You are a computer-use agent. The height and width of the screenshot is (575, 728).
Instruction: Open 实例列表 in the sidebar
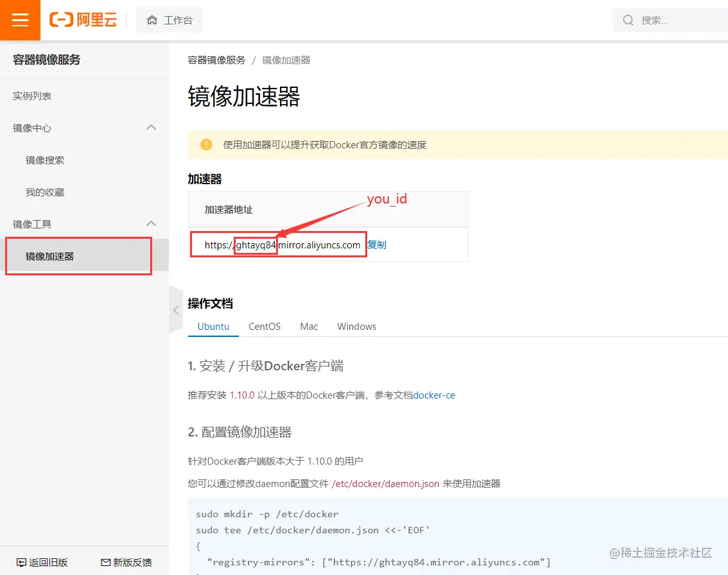pyautogui.click(x=32, y=96)
